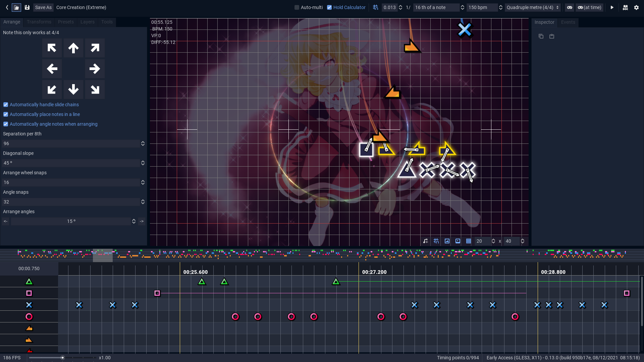This screenshot has width=644, height=362.
Task: Toggle the hit sounds music-note icon
Action: click(425, 241)
